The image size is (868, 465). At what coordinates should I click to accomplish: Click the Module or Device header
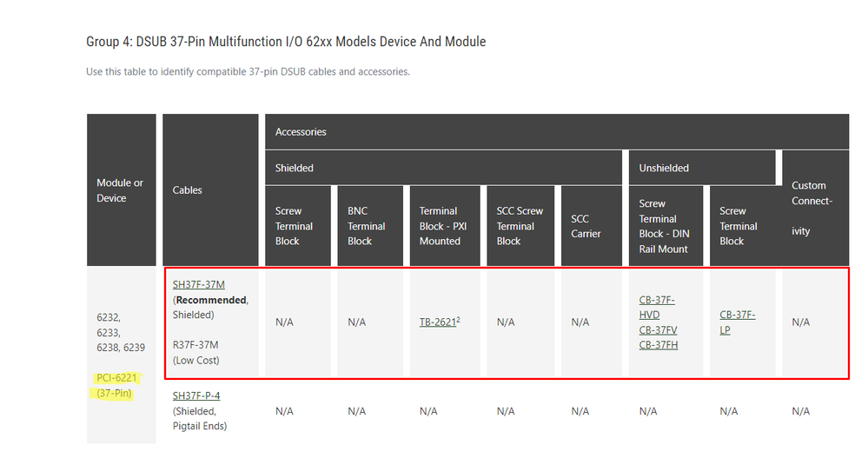point(120,190)
